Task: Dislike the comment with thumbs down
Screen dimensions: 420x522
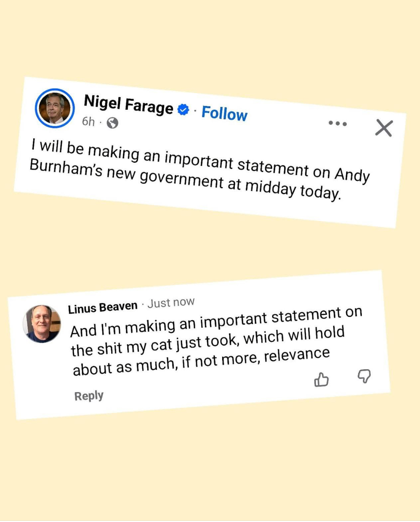Action: [x=364, y=376]
